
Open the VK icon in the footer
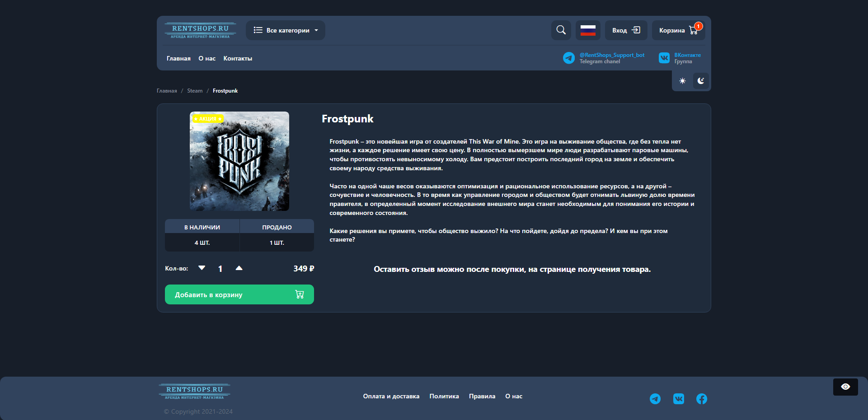[x=679, y=399]
